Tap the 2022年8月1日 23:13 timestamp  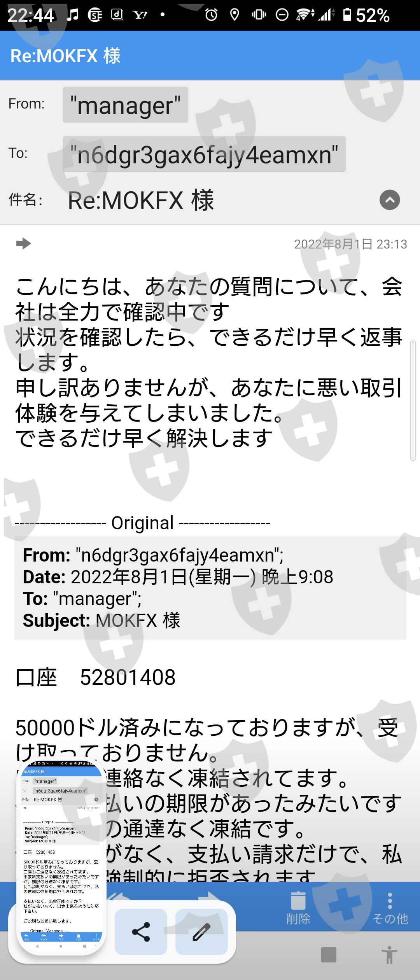point(350,244)
